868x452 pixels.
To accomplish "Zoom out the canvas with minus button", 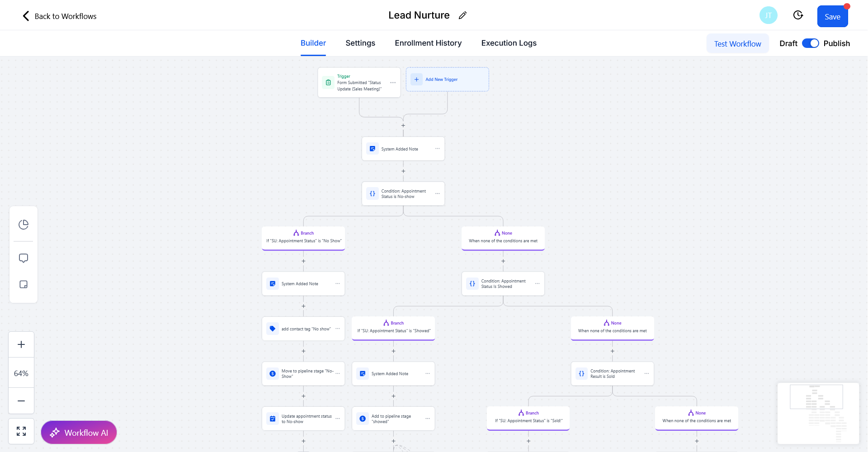I will click(21, 401).
